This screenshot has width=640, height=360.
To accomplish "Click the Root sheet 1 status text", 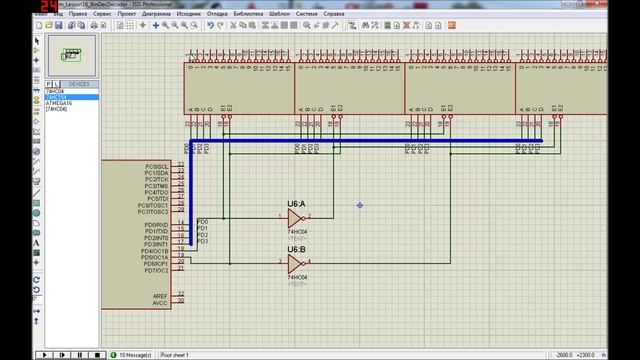I will 175,355.
